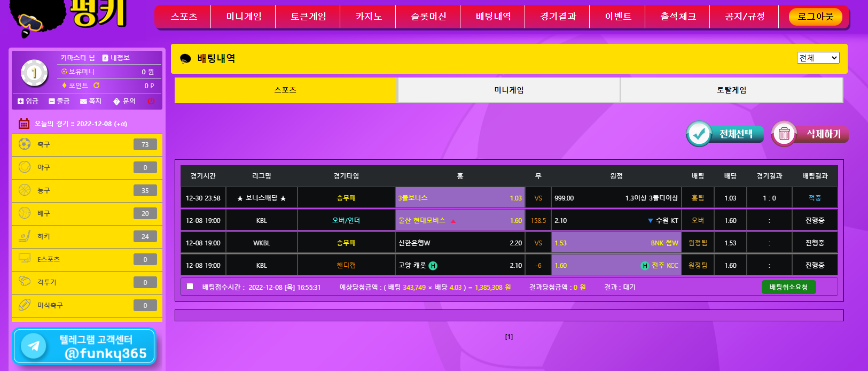Viewport: 868px width, 371px height.
Task: Tick the bet slip selection checkbox
Action: (190, 287)
